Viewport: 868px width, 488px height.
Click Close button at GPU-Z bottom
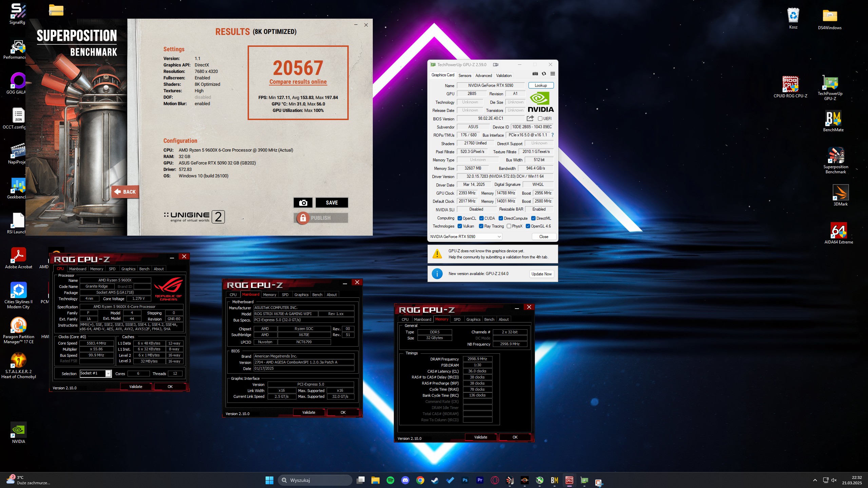543,237
